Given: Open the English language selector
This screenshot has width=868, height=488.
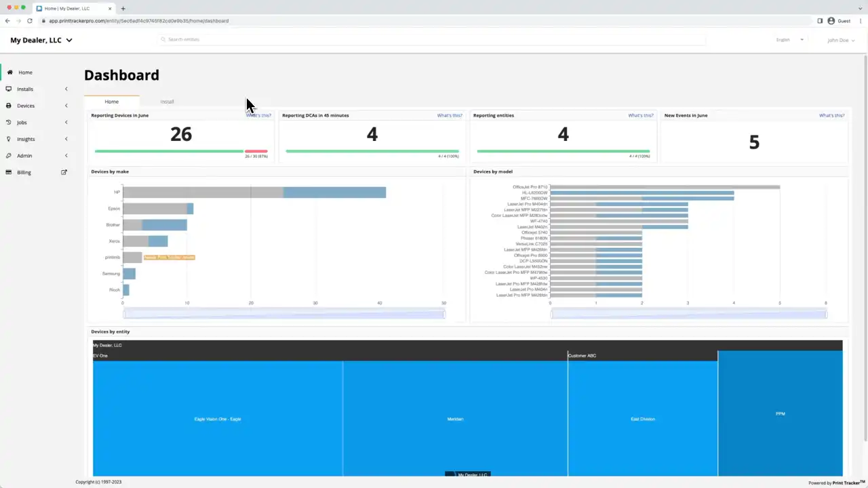Looking at the screenshot, I should pos(789,40).
